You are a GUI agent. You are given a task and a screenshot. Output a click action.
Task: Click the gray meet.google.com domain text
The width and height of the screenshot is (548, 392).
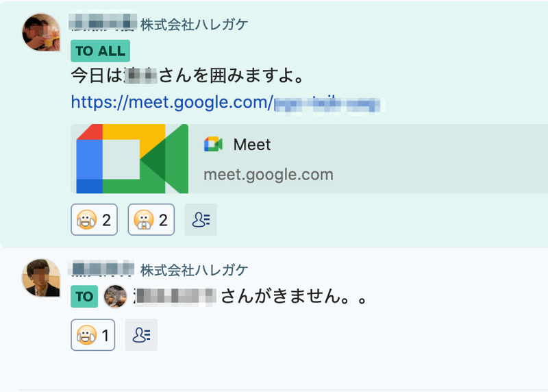tap(269, 175)
